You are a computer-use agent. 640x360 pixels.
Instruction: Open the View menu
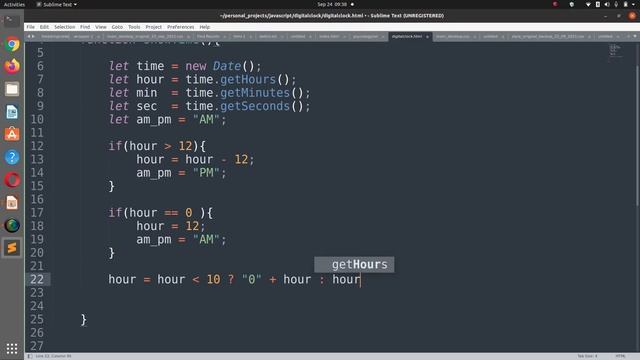click(x=101, y=27)
